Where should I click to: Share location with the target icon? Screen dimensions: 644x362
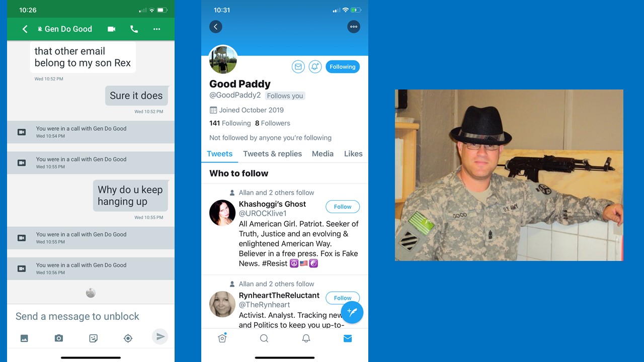click(128, 338)
